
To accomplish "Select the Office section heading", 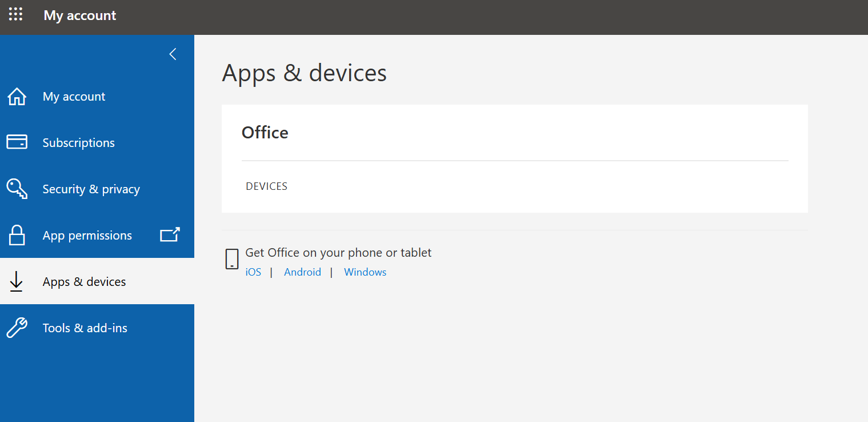I will [x=265, y=132].
